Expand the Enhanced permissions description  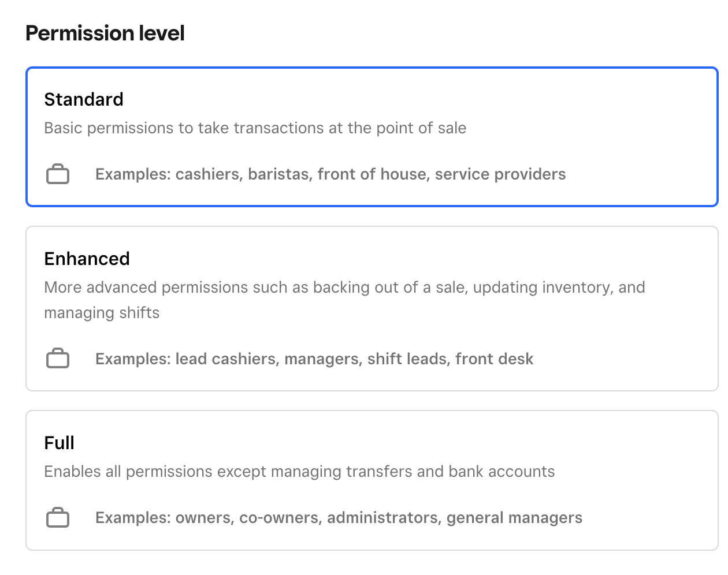pos(371,307)
